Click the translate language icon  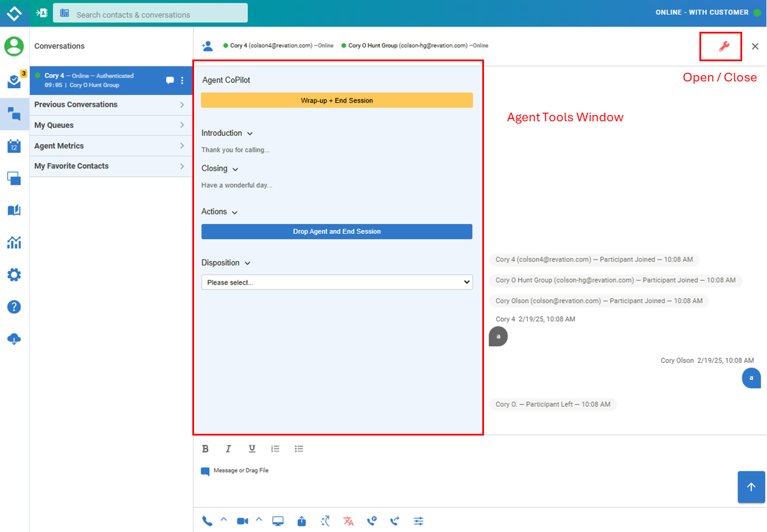click(348, 521)
